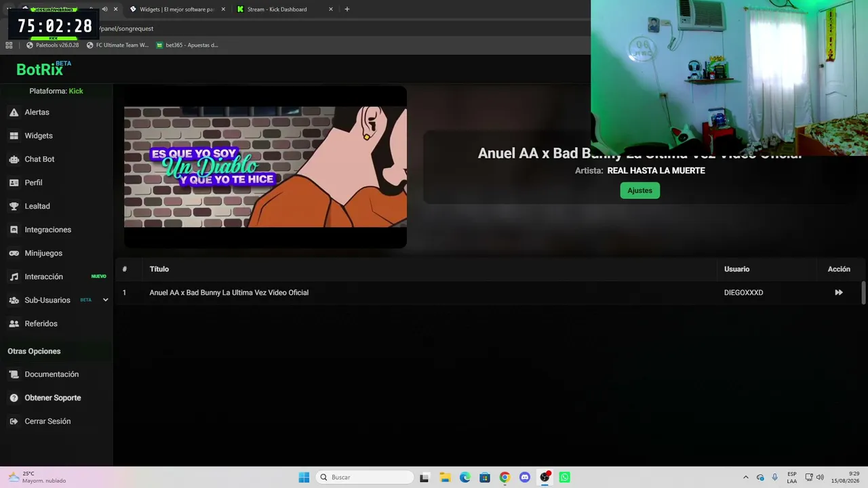Click the artist name REAL HASTA LA MUERTE
The width and height of the screenshot is (868, 488).
point(656,171)
